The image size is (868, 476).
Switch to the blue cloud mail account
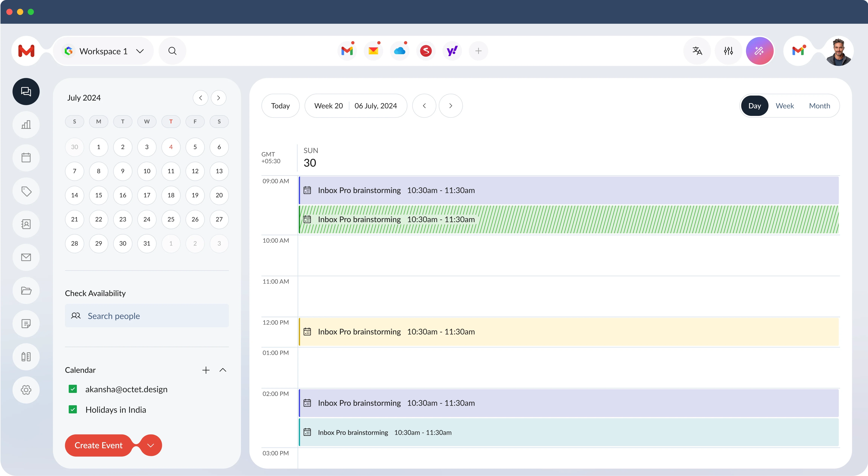point(400,51)
